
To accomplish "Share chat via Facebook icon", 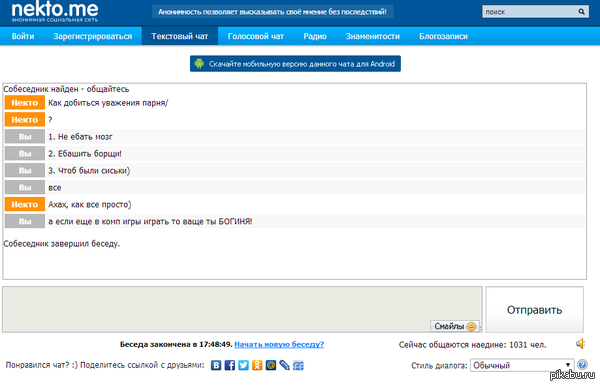I will 230,365.
